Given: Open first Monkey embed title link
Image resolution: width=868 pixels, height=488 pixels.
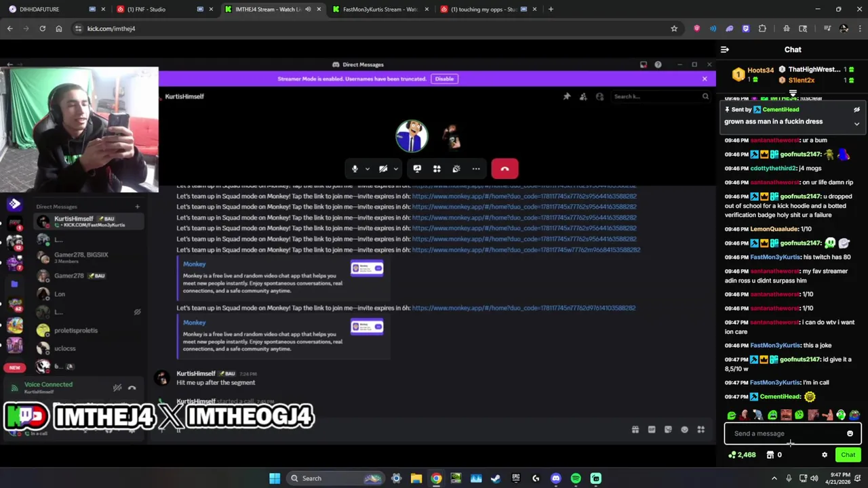Looking at the screenshot, I should pyautogui.click(x=194, y=264).
